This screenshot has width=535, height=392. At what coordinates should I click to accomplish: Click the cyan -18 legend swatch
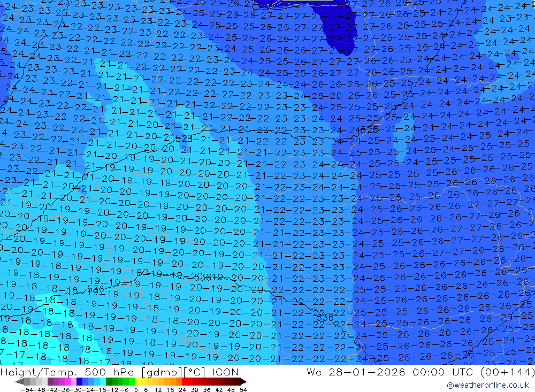coord(103,382)
